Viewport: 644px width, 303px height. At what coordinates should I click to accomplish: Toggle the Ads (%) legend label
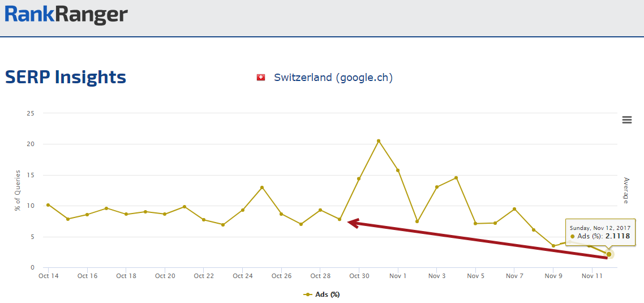[327, 295]
